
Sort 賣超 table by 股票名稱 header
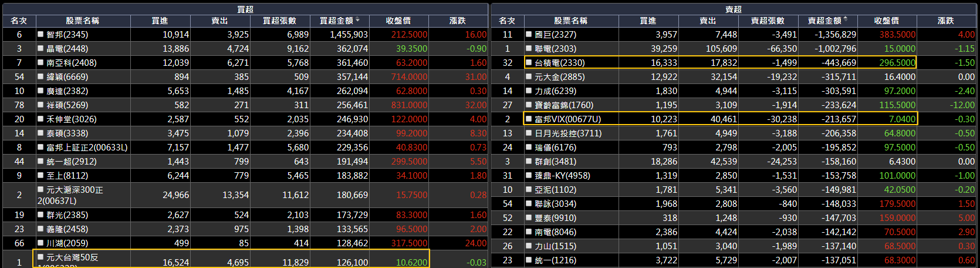571,21
